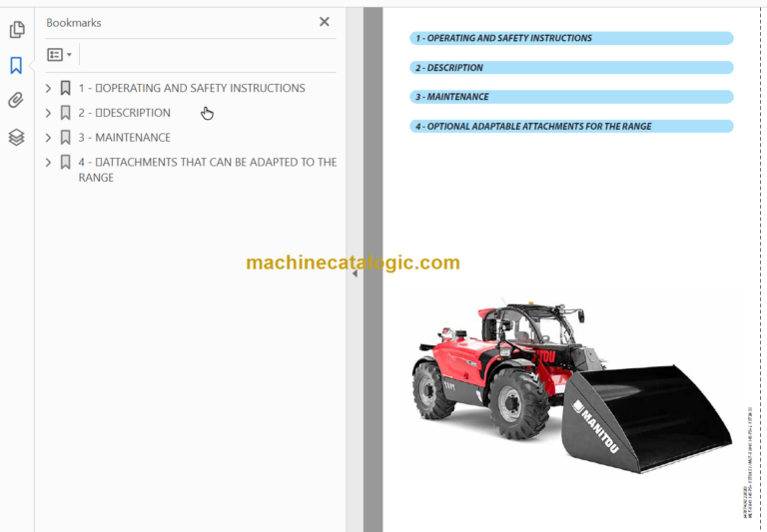This screenshot has height=532, width=767.
Task: Close the Bookmarks panel
Action: click(325, 22)
